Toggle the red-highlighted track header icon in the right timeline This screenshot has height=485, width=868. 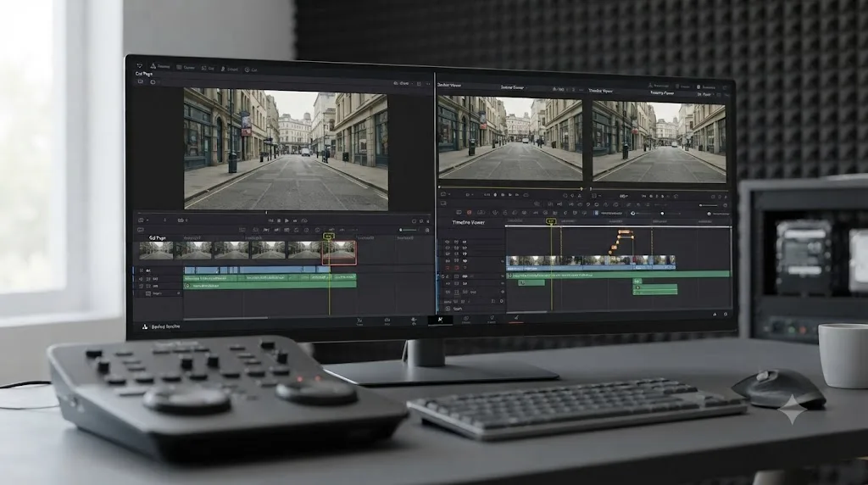pyautogui.click(x=457, y=268)
